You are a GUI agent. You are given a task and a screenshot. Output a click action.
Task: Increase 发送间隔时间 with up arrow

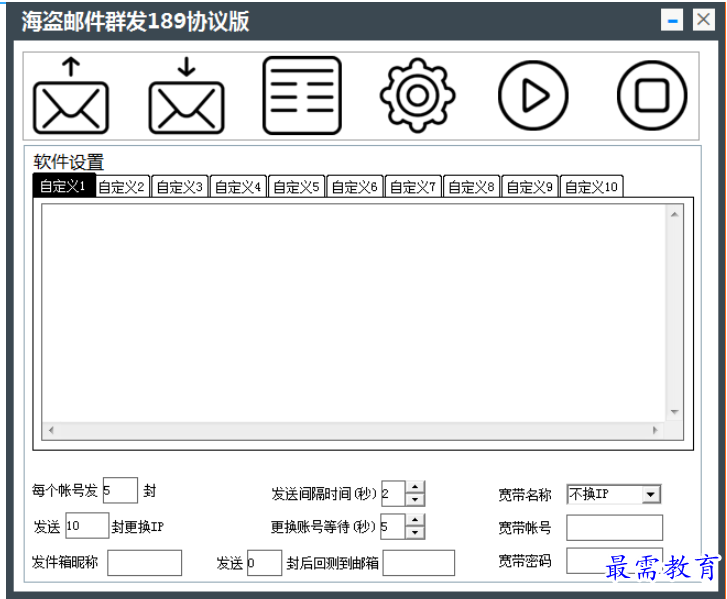tap(415, 487)
